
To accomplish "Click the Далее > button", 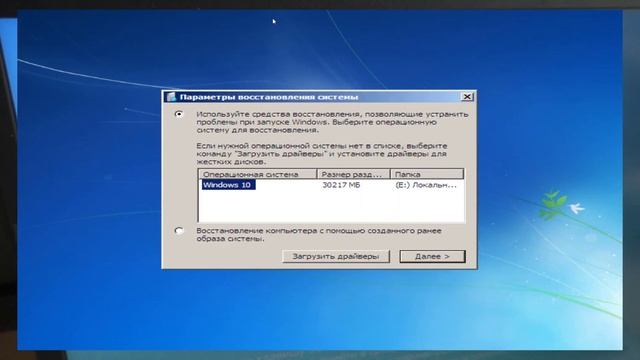I will tap(432, 256).
